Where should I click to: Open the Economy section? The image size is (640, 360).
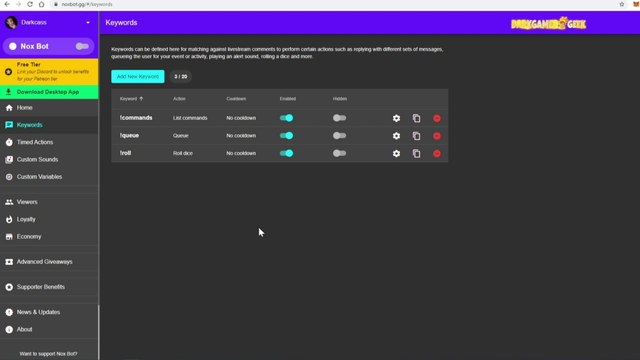pyautogui.click(x=49, y=237)
